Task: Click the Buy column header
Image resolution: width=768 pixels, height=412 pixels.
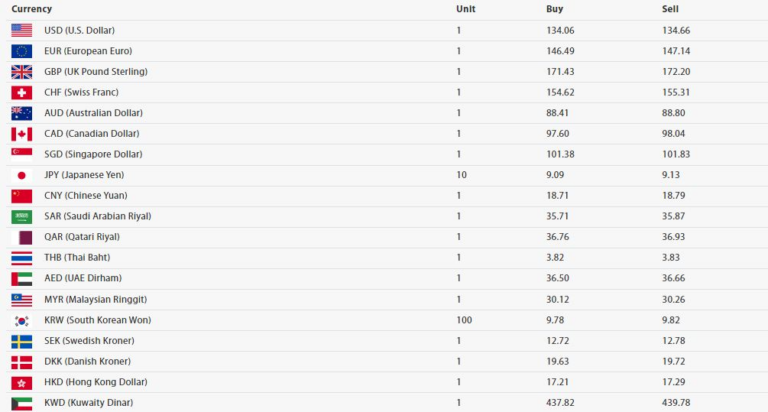Action: [555, 8]
